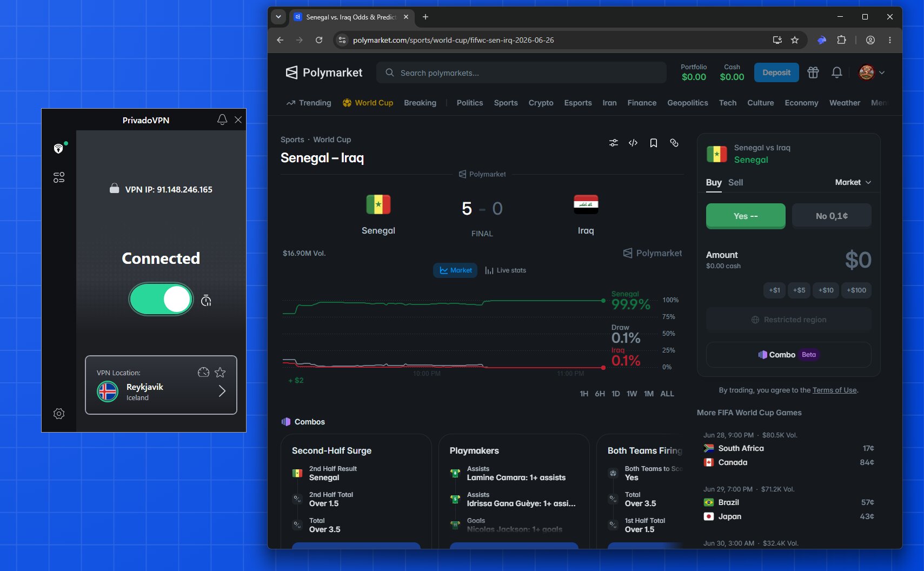Screen dimensions: 924x571
Task: Open PrivadoVPN settings gear
Action: coord(59,414)
